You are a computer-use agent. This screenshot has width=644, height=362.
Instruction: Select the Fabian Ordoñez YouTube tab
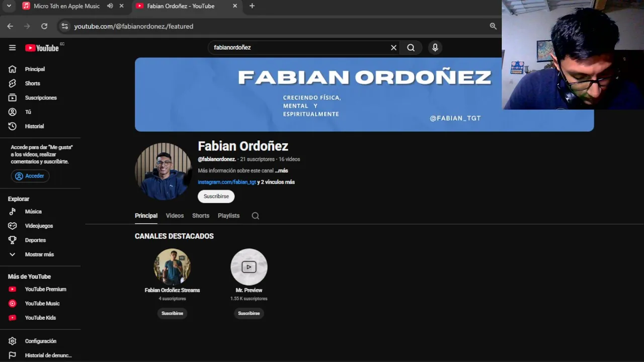coord(181,6)
